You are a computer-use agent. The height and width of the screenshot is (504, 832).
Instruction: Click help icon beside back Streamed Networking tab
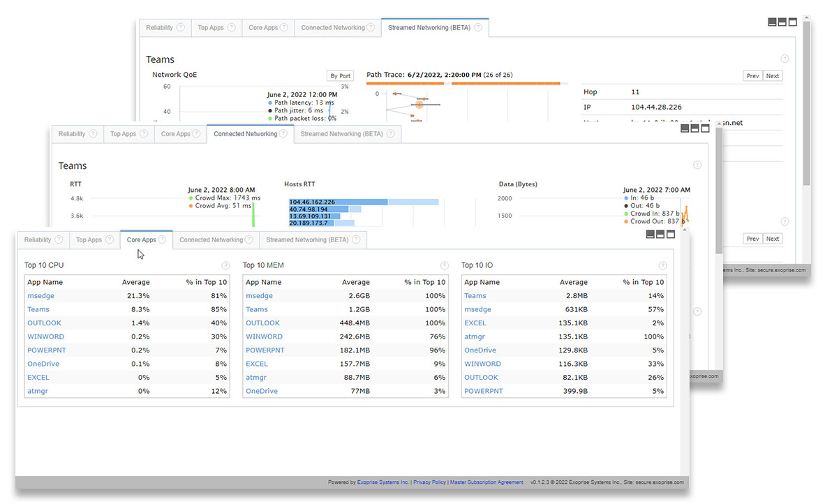(478, 27)
